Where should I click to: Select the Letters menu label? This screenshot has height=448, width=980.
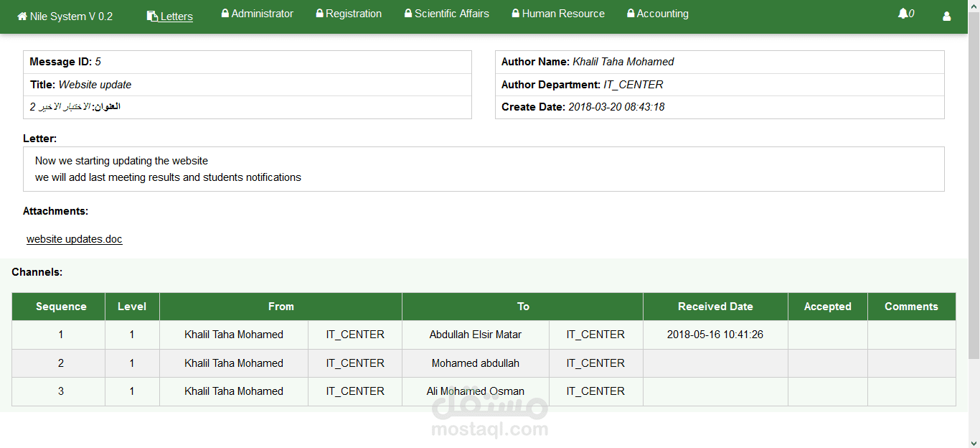176,17
